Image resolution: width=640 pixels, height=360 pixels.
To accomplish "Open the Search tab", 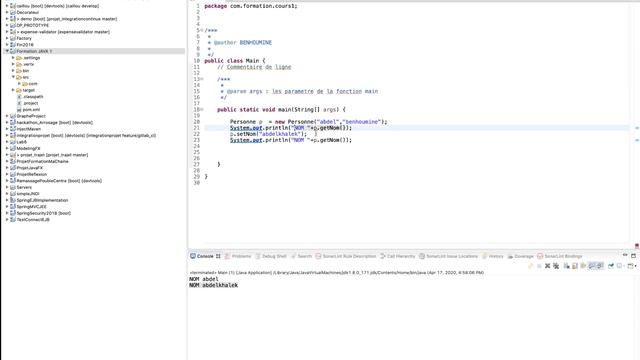I will (x=301, y=256).
